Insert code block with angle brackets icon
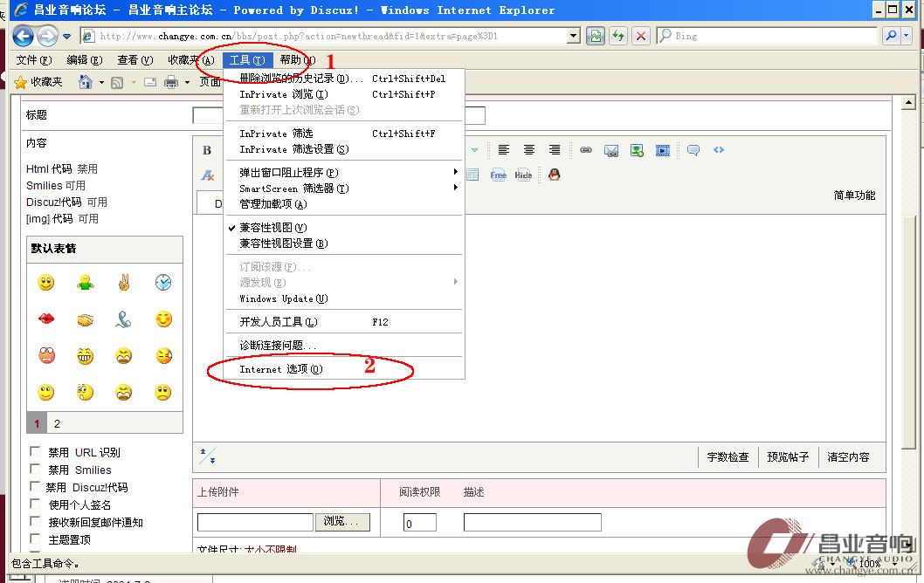This screenshot has height=583, width=924. 719,150
